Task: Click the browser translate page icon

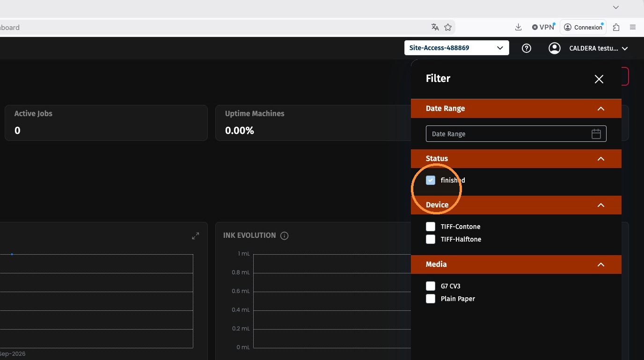Action: coord(435,27)
